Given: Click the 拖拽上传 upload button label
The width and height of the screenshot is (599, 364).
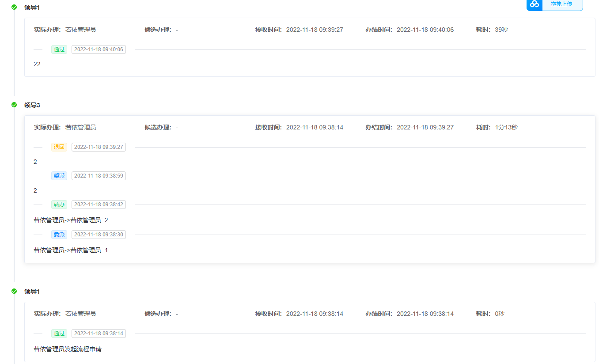Looking at the screenshot, I should (x=561, y=4).
